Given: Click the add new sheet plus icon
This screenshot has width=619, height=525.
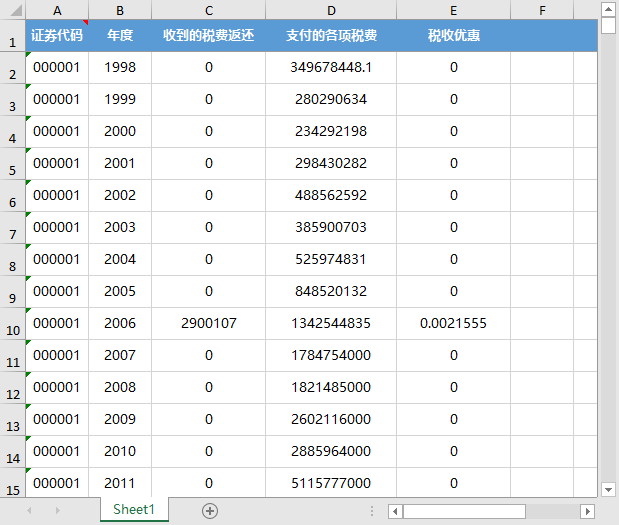Looking at the screenshot, I should [210, 510].
